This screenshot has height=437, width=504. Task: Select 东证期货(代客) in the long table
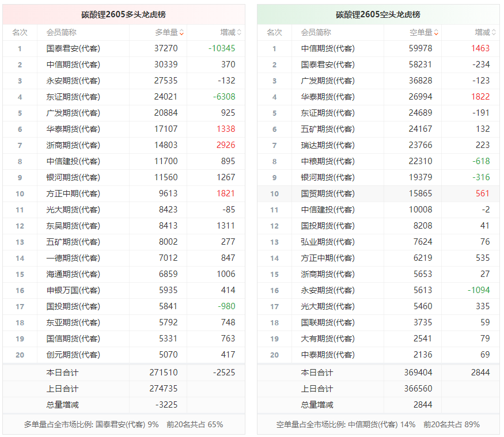click(73, 97)
